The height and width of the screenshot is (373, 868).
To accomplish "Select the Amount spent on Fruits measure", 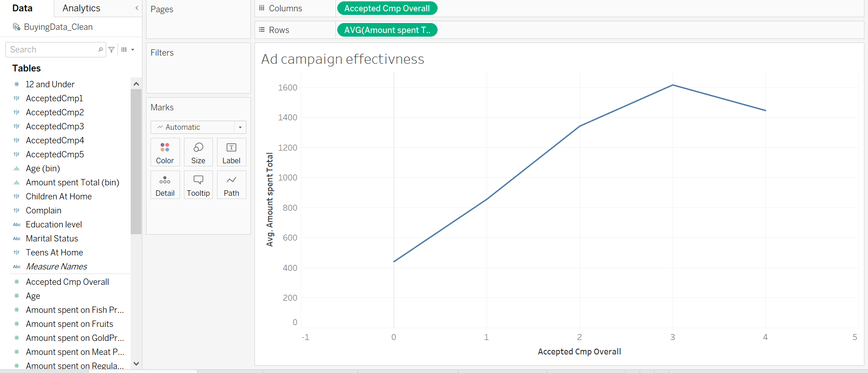I will (70, 324).
